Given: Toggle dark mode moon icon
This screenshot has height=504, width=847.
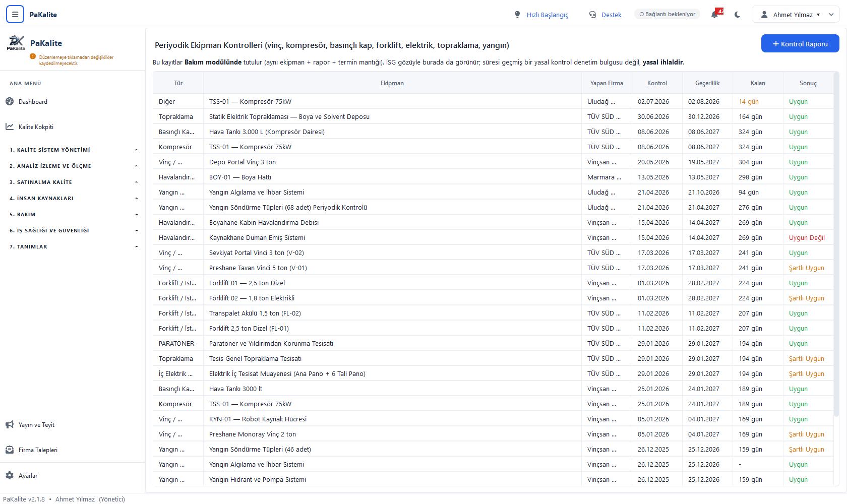Looking at the screenshot, I should coord(738,15).
